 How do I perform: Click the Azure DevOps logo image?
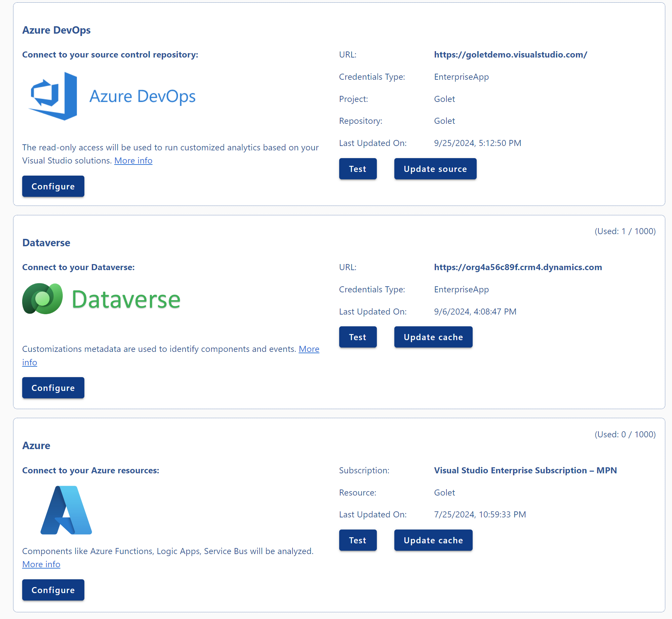coord(112,96)
